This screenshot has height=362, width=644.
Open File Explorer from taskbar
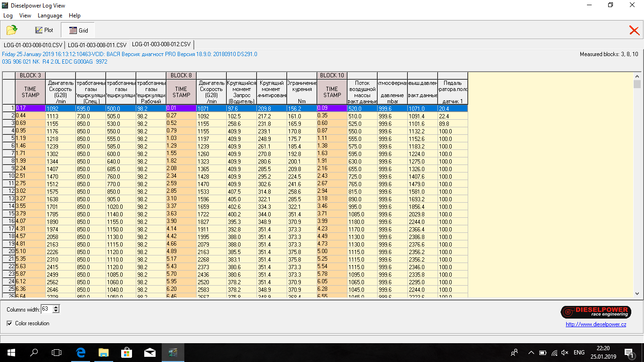click(x=103, y=352)
